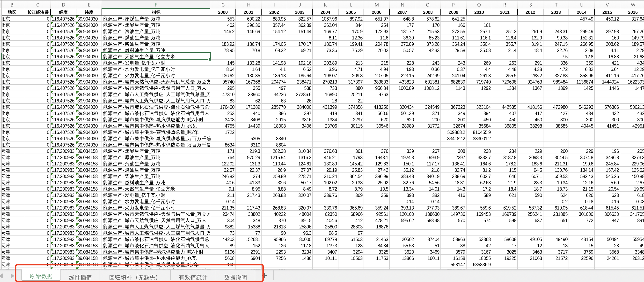Click the 纬度 header cell

(x=89, y=12)
